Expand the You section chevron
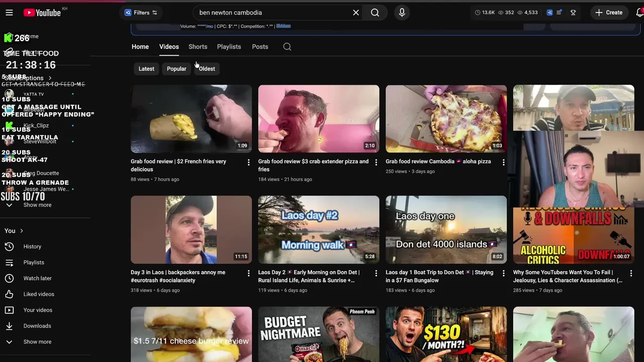Image resolution: width=644 pixels, height=362 pixels. (22, 231)
